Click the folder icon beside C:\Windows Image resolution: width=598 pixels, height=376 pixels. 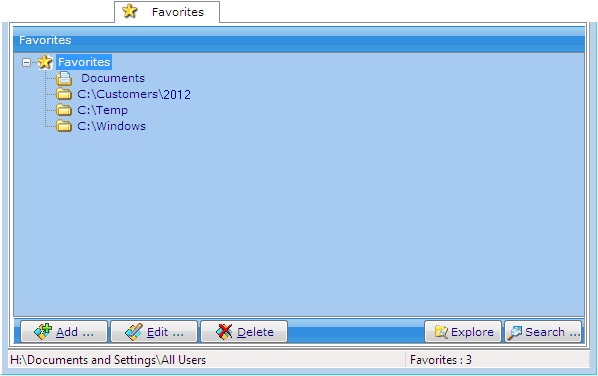click(64, 126)
